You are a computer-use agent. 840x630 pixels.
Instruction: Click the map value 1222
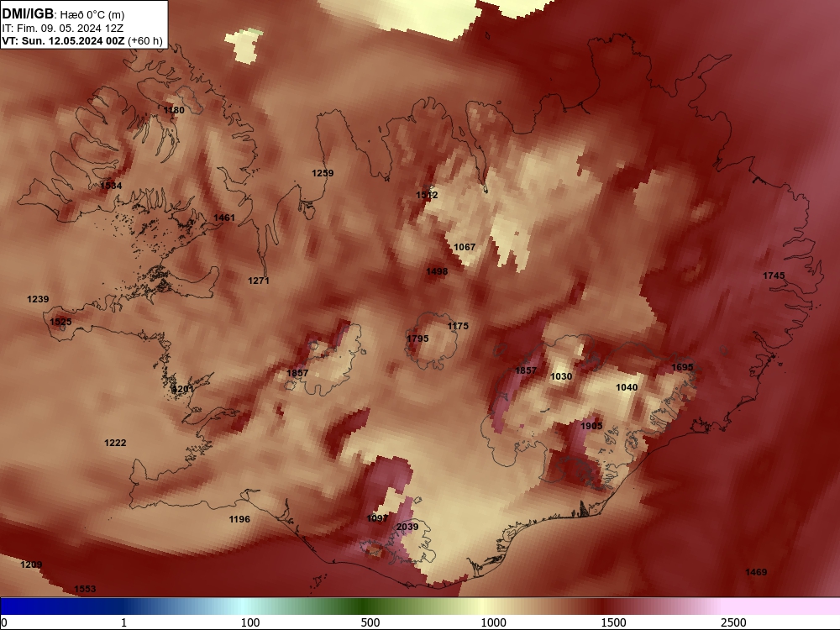[x=115, y=443]
